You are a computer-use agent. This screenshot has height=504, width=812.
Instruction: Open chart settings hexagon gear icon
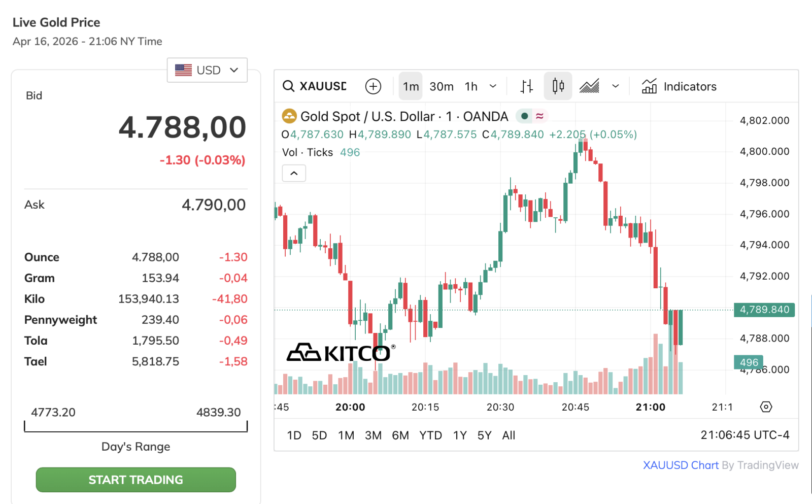(x=766, y=407)
